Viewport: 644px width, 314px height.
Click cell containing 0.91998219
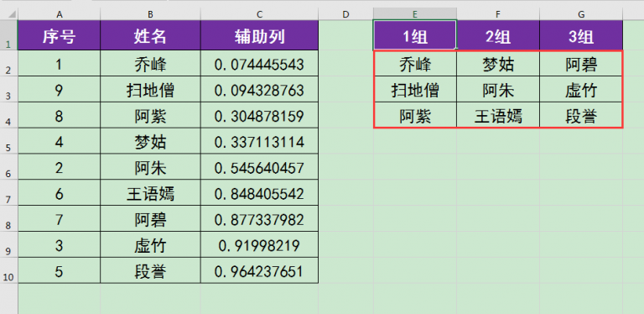[x=260, y=244]
